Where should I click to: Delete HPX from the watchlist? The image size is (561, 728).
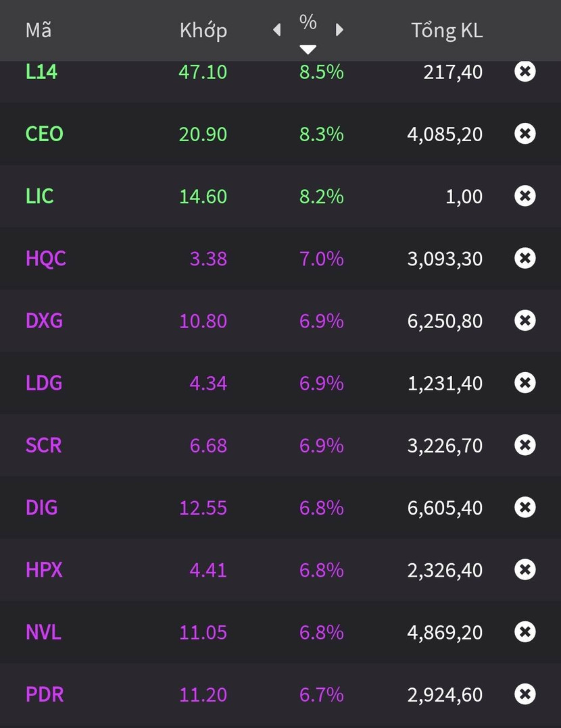pyautogui.click(x=525, y=569)
